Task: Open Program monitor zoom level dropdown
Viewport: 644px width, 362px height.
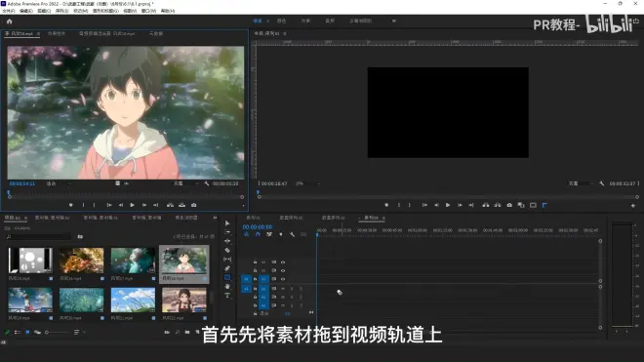Action: point(307,183)
